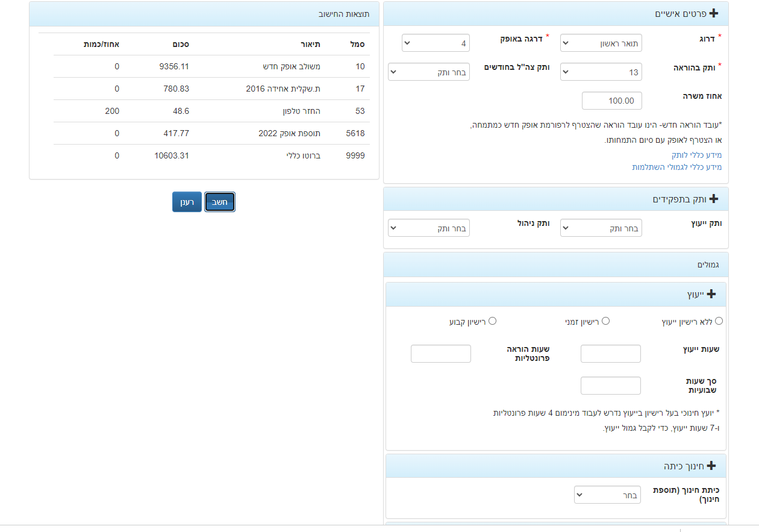Click the אחוז/כמות column header

[x=101, y=44]
